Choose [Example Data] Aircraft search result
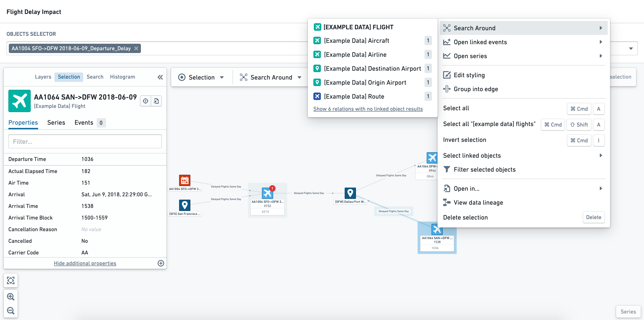Viewport: 644px width, 320px height. [x=372, y=40]
